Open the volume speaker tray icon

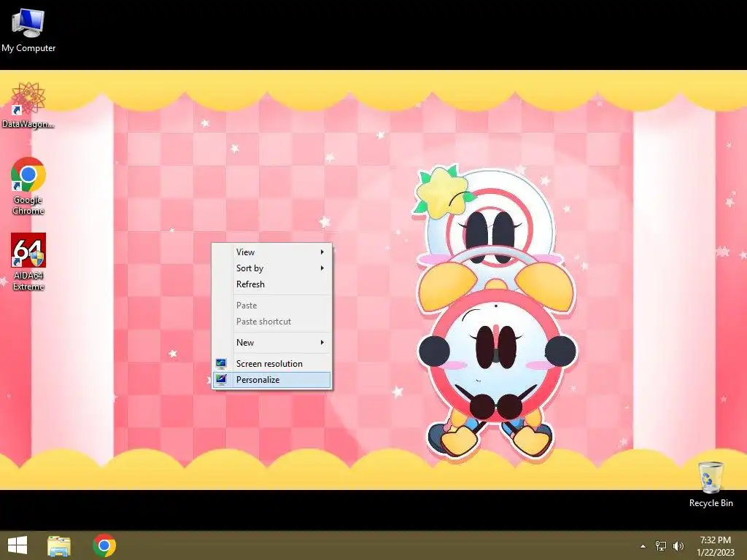point(678,545)
